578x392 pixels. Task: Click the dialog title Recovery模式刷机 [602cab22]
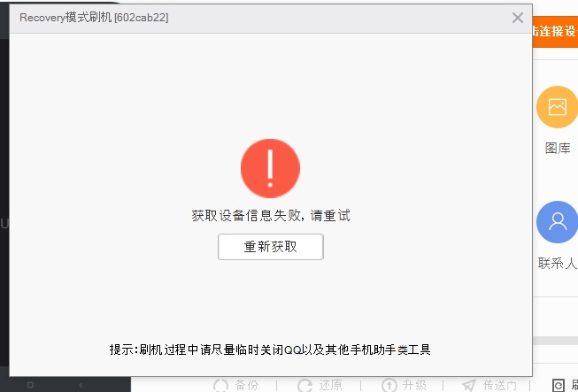(x=94, y=18)
